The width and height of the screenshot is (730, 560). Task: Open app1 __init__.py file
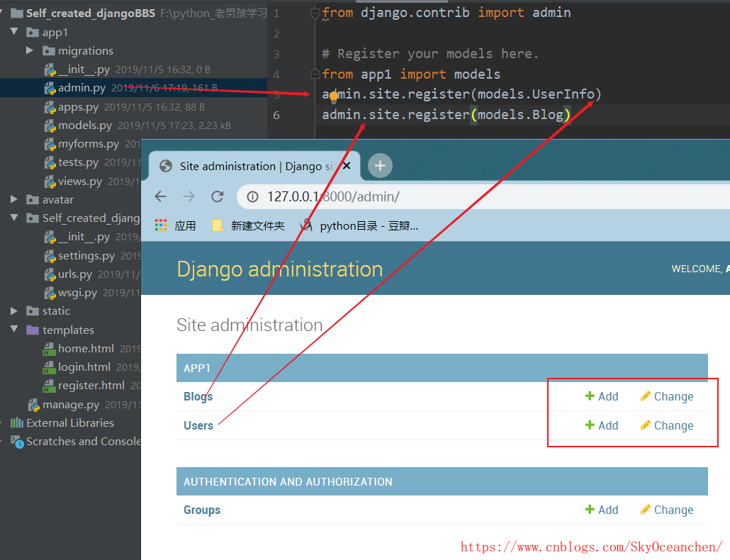tap(84, 69)
